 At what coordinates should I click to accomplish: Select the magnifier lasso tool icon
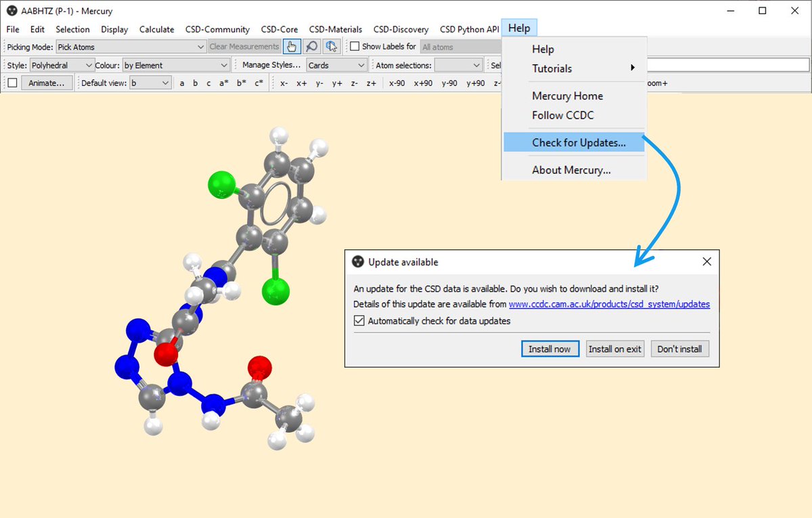click(311, 47)
